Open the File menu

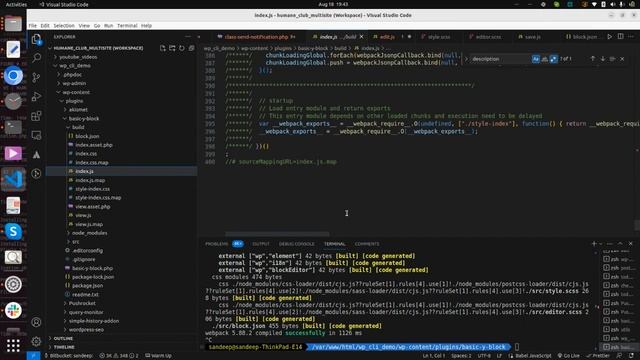33,26
